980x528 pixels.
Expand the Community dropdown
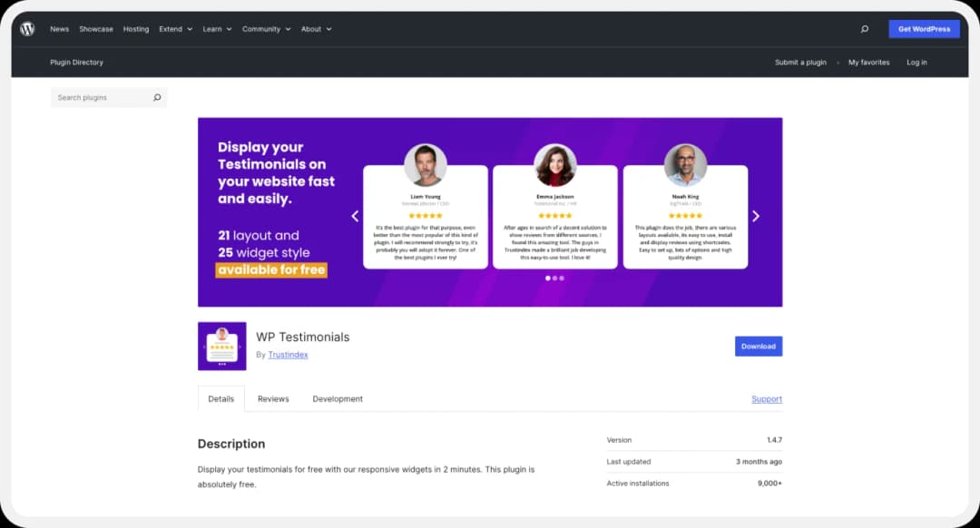click(265, 28)
